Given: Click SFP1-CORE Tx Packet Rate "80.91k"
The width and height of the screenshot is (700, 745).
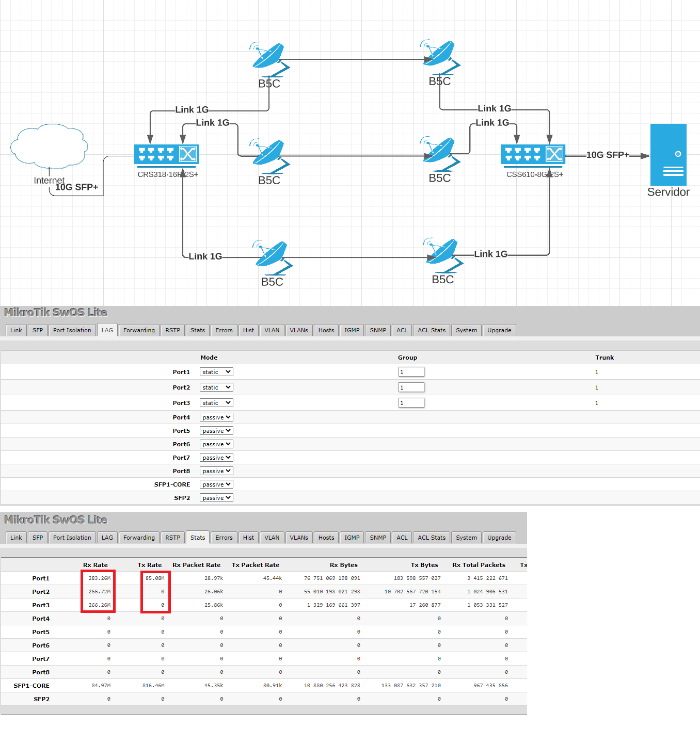Looking at the screenshot, I should [x=273, y=686].
